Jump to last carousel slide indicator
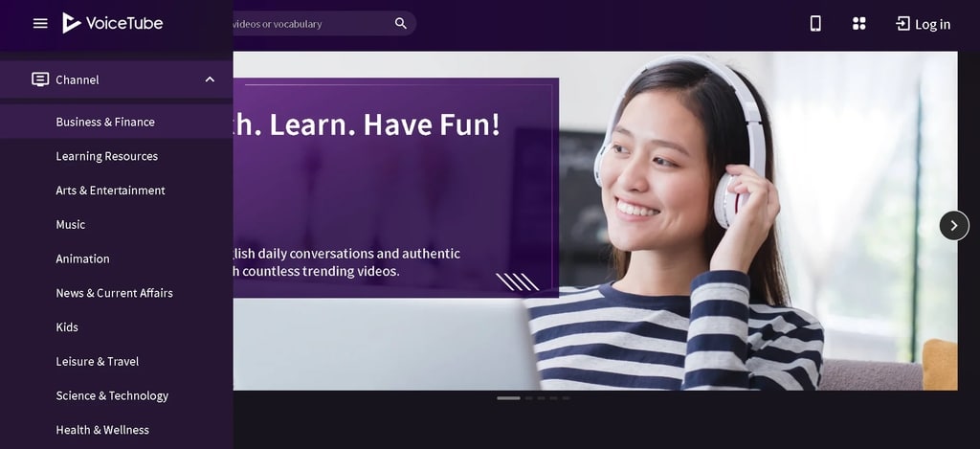980x449 pixels. (566, 398)
